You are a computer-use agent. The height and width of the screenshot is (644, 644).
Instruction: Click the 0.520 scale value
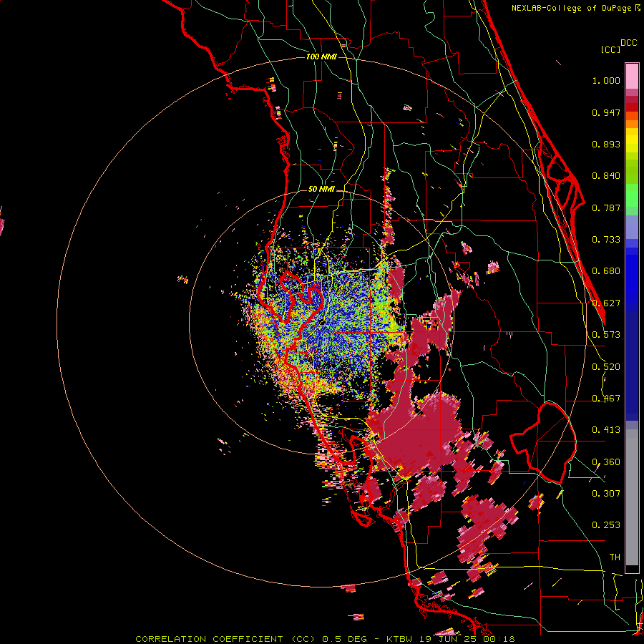pyautogui.click(x=606, y=367)
